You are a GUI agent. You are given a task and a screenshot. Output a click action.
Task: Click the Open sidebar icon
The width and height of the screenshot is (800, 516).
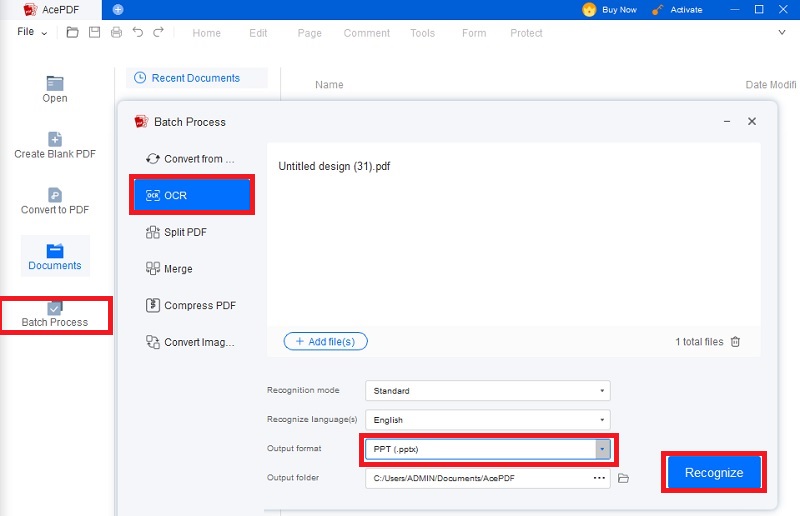point(55,89)
